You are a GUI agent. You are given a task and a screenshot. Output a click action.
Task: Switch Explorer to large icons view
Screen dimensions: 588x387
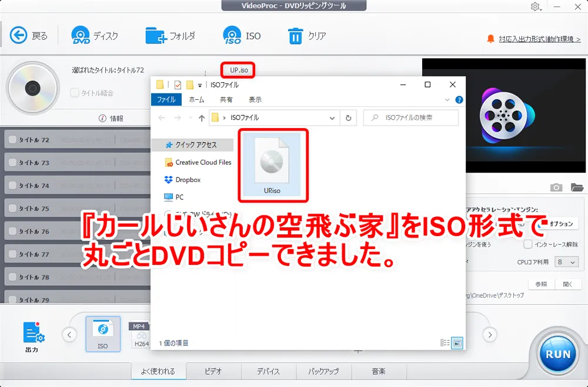(457, 343)
